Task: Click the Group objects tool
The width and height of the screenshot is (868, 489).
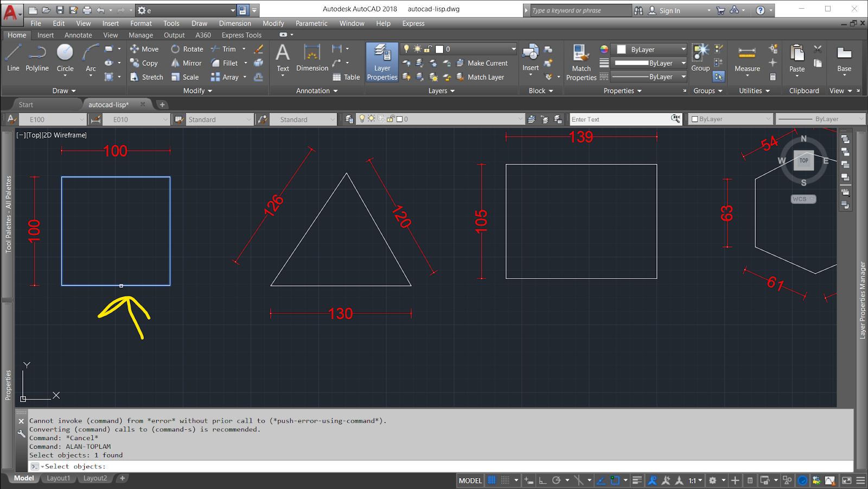Action: tap(700, 58)
